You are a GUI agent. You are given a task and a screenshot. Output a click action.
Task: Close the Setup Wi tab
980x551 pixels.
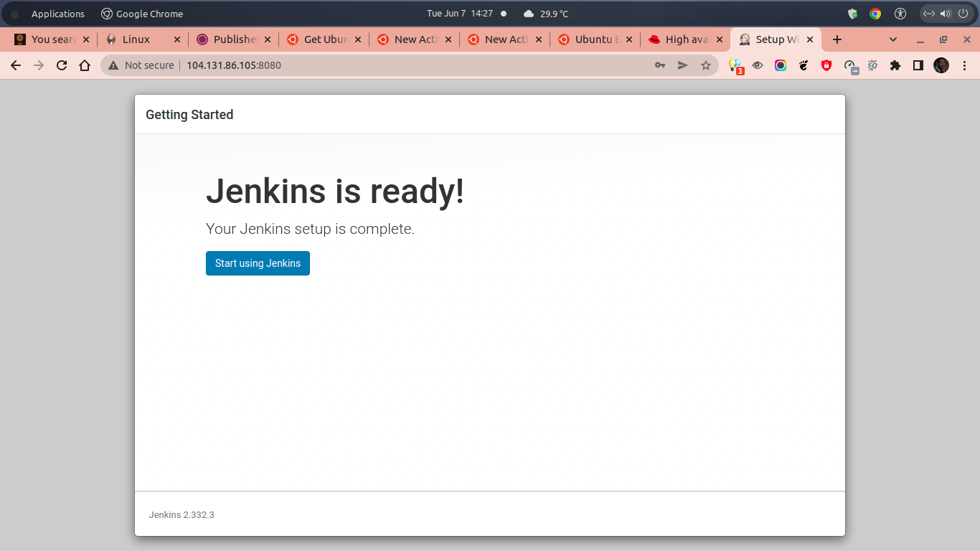coord(810,39)
